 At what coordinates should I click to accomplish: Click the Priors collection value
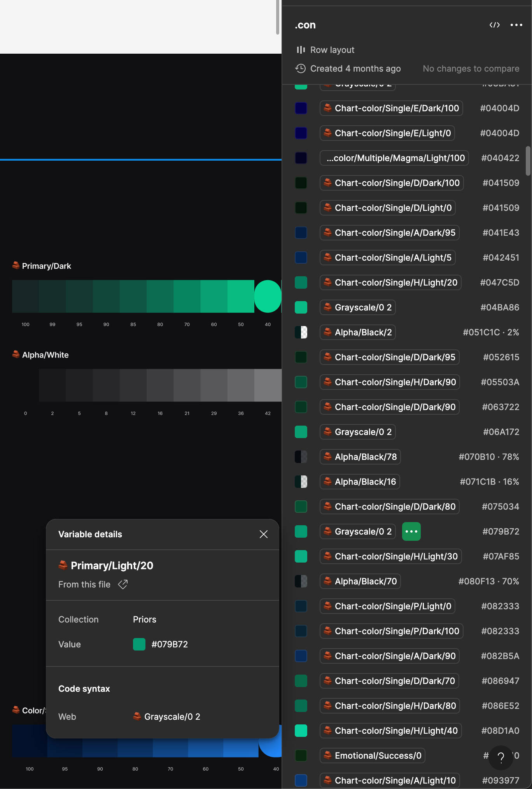tap(145, 619)
